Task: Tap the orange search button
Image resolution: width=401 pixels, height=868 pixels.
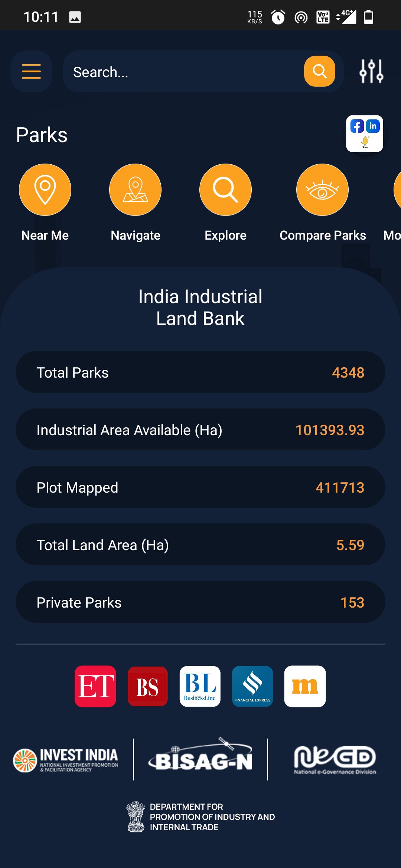Action: click(319, 71)
